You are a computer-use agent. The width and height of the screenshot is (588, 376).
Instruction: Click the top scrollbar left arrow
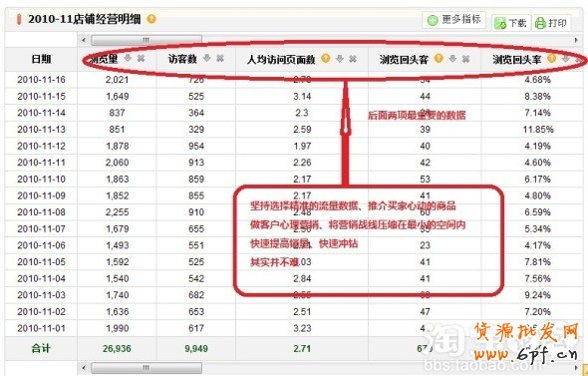click(84, 40)
